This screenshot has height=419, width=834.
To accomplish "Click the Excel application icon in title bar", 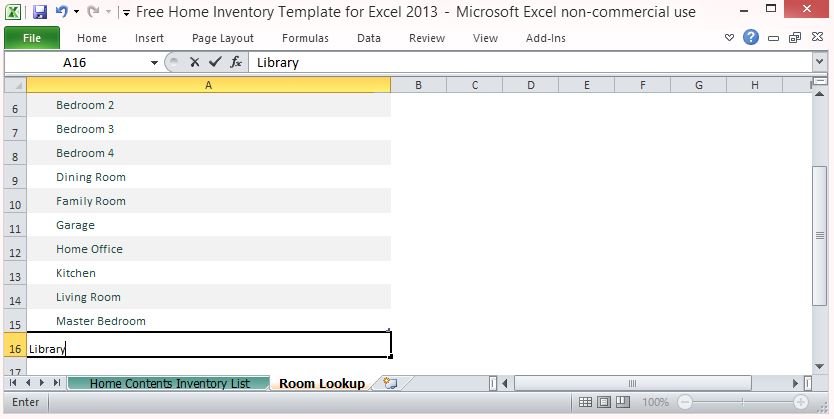I will (x=13, y=11).
